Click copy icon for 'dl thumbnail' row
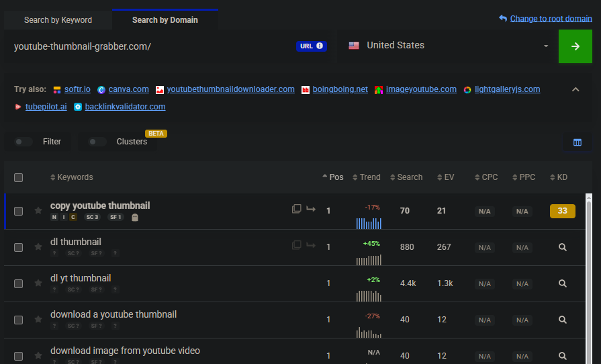 click(296, 245)
